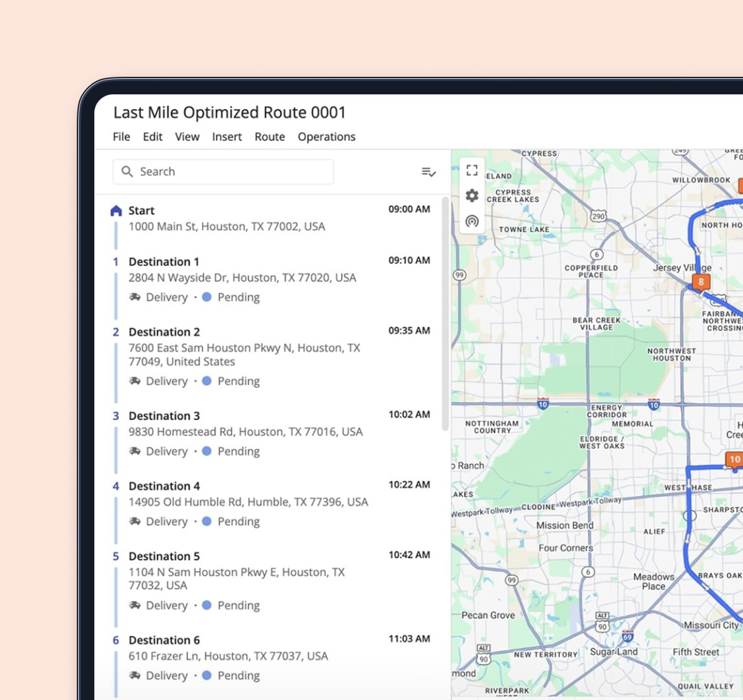The height and width of the screenshot is (700, 743).
Task: Click address 2804 N Wayside Dr
Action: pos(243,278)
